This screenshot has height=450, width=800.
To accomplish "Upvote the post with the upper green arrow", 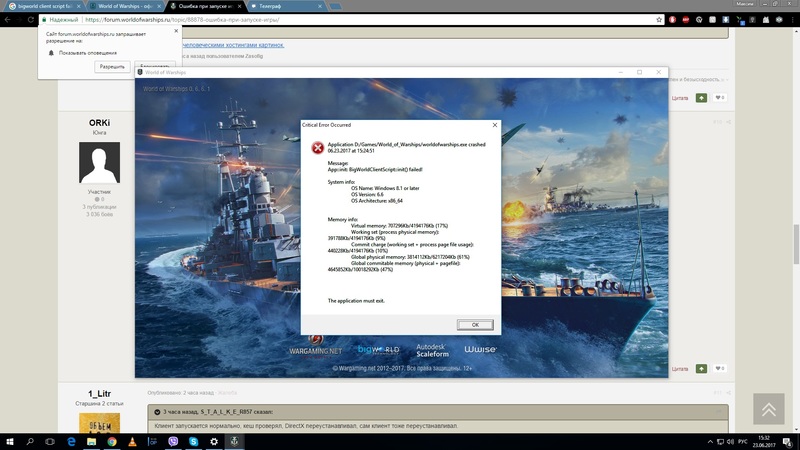I will (702, 97).
